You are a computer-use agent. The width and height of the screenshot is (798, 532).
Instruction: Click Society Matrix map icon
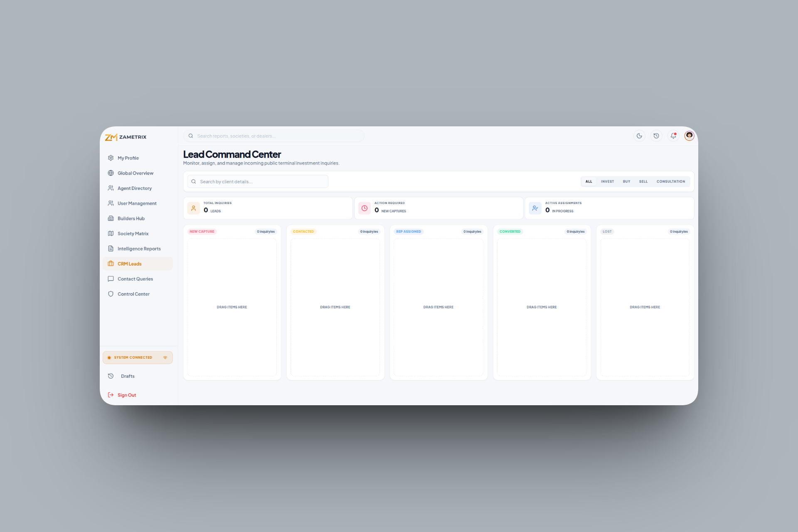[x=111, y=234]
